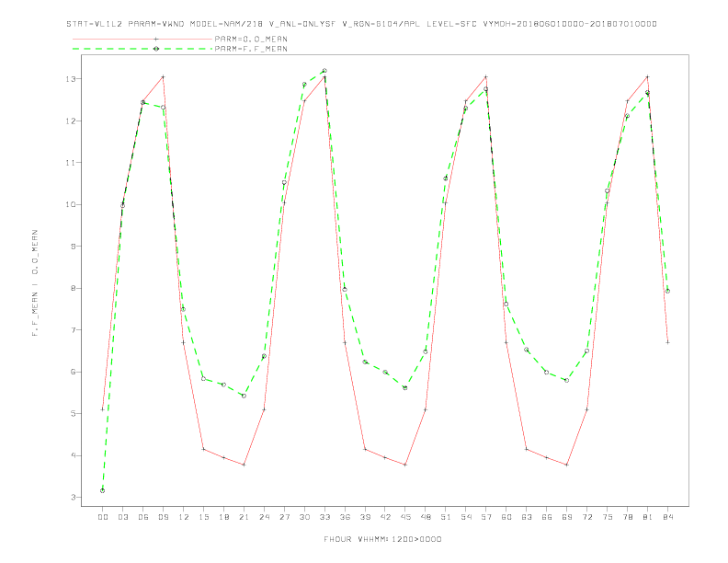Click the x-axis tick label 51

[x=446, y=517]
